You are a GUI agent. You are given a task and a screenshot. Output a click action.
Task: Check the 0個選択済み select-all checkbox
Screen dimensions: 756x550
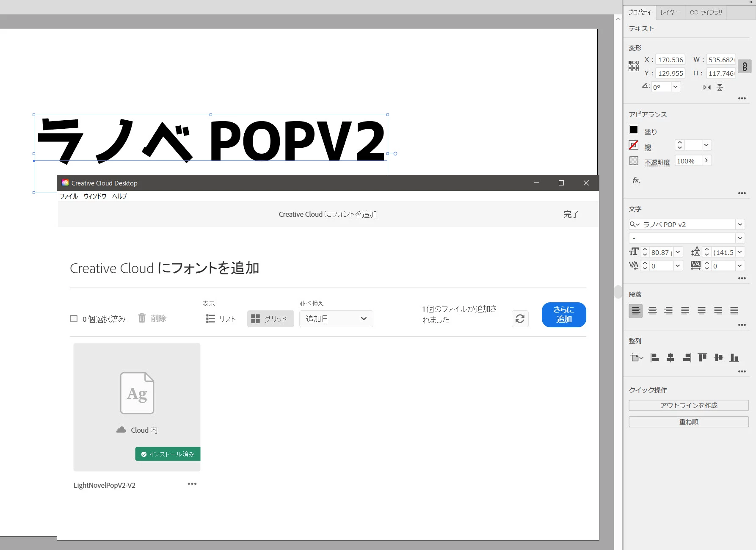coord(74,318)
